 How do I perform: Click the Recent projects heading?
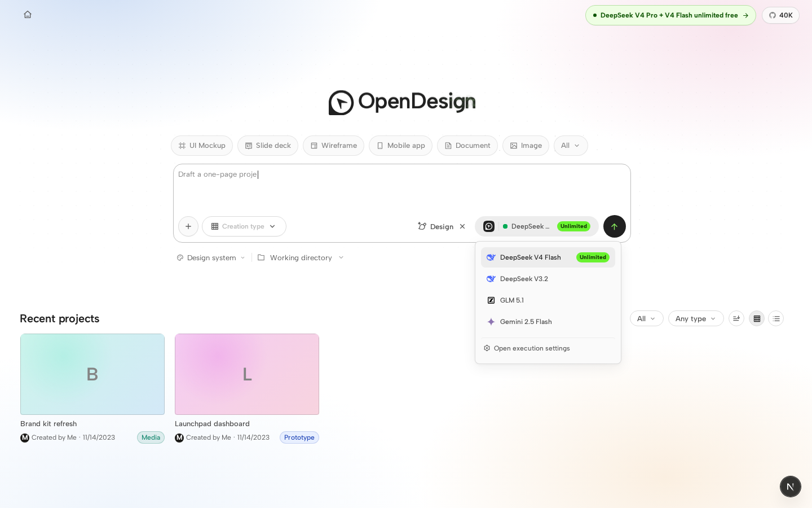coord(60,319)
